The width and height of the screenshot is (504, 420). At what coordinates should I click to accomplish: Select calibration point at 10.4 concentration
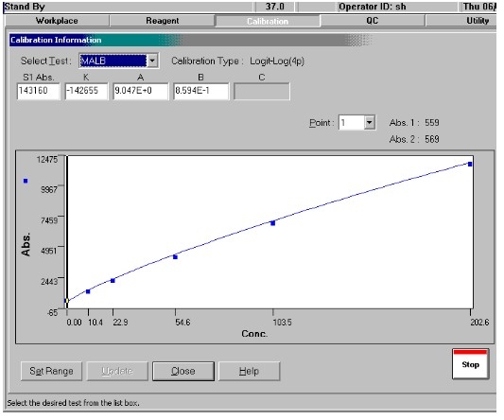(88, 291)
